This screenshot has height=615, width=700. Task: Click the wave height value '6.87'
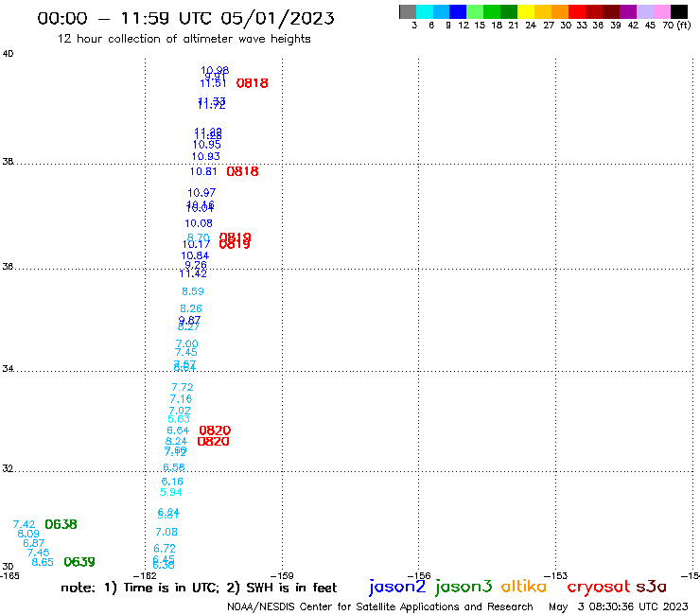[34, 543]
